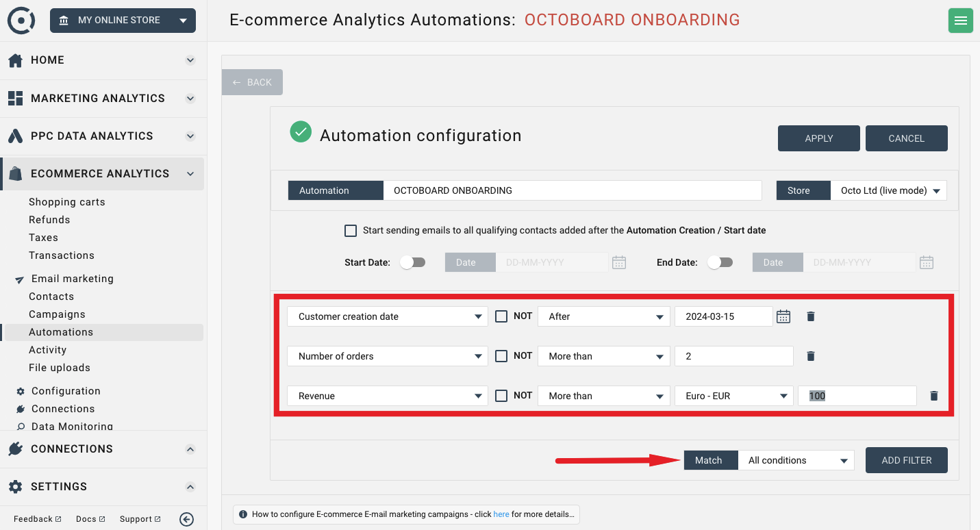Open Revenue field dropdown
Screen dimensions: 980x530
(x=388, y=396)
